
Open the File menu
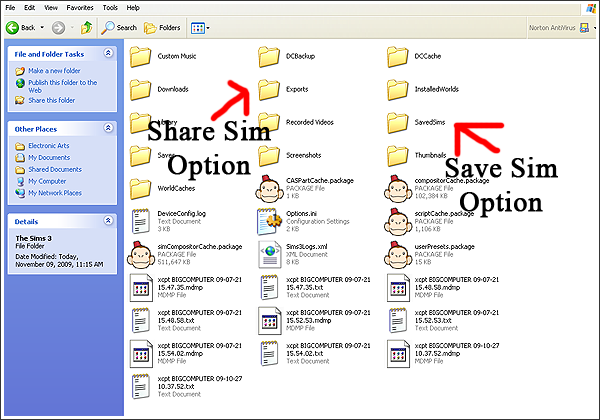pos(10,8)
